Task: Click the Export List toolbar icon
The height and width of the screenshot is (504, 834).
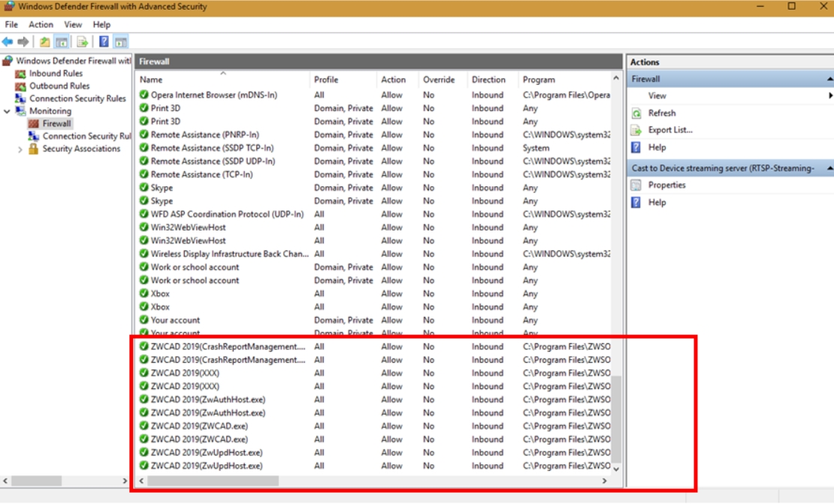Action: coord(82,41)
